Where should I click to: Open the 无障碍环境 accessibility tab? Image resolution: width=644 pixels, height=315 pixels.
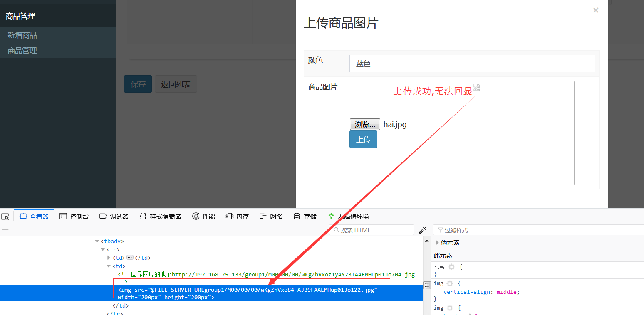coord(348,216)
